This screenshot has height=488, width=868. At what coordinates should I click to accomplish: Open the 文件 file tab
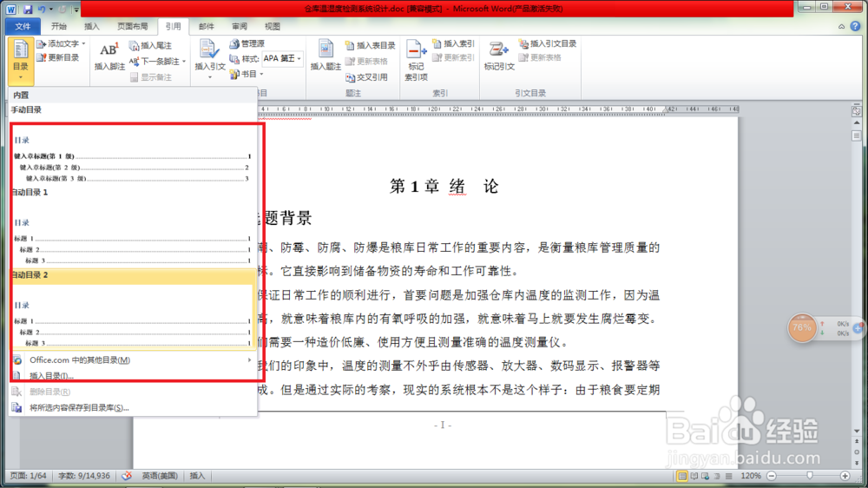click(x=23, y=26)
